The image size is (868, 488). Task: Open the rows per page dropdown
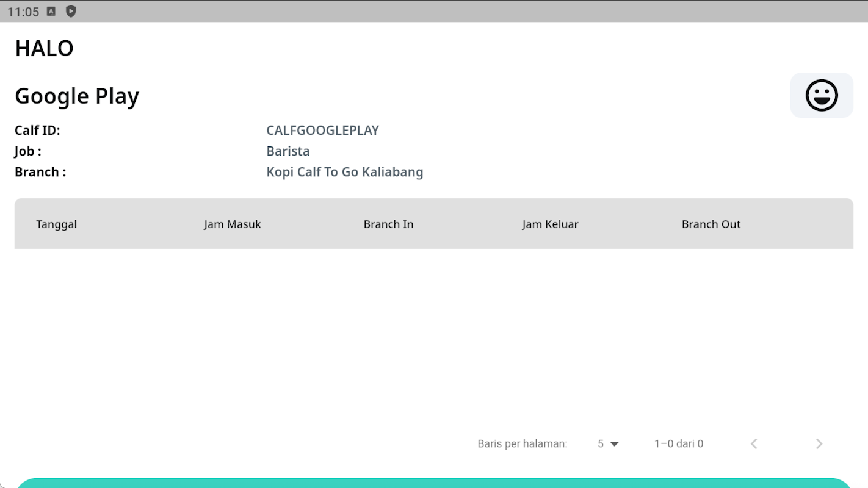[609, 443]
